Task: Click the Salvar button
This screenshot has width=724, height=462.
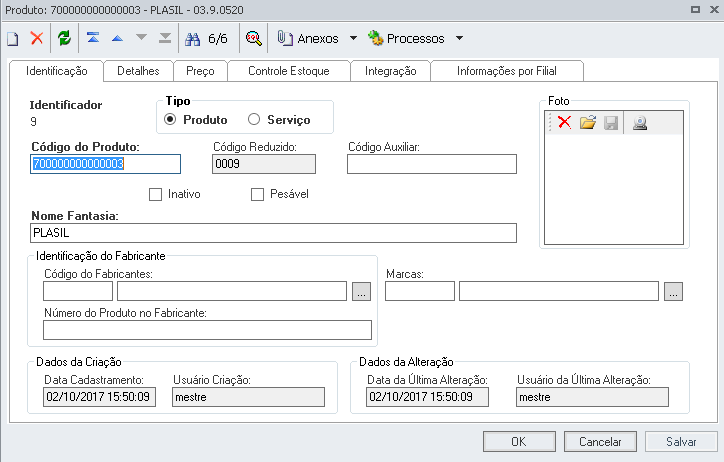Action: 681,442
